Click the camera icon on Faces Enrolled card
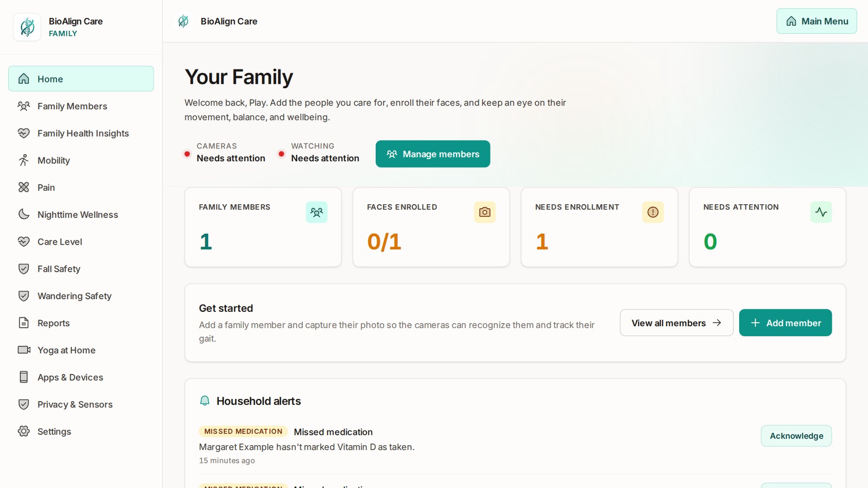This screenshot has width=868, height=488. click(485, 212)
